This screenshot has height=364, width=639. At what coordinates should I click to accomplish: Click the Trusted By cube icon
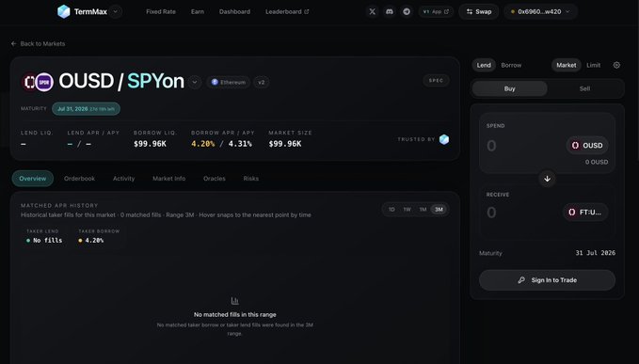444,139
